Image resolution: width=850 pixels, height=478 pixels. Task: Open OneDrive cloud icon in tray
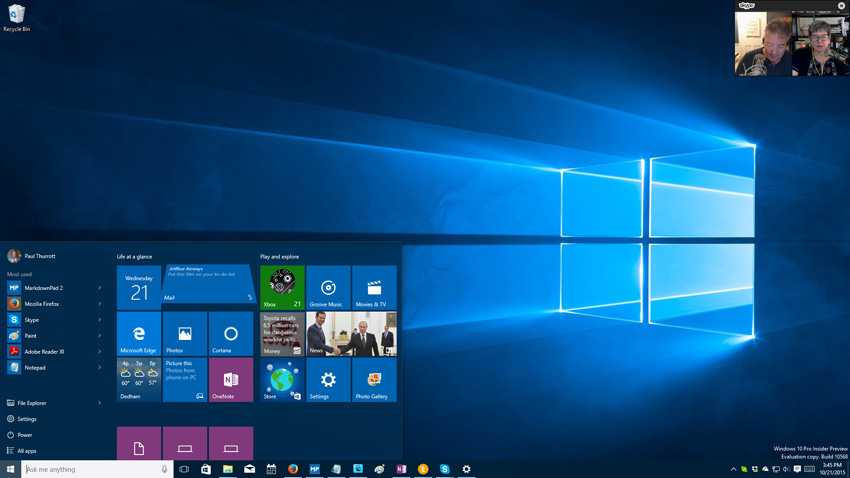point(765,469)
